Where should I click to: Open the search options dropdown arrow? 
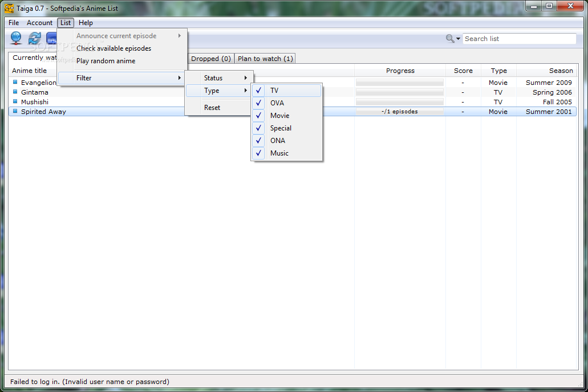click(458, 39)
